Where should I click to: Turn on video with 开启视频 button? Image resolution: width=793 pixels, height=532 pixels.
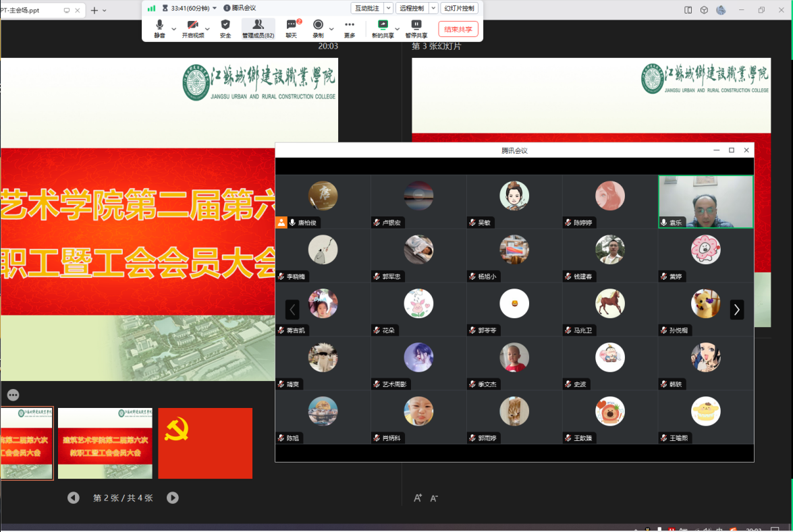[x=192, y=28]
